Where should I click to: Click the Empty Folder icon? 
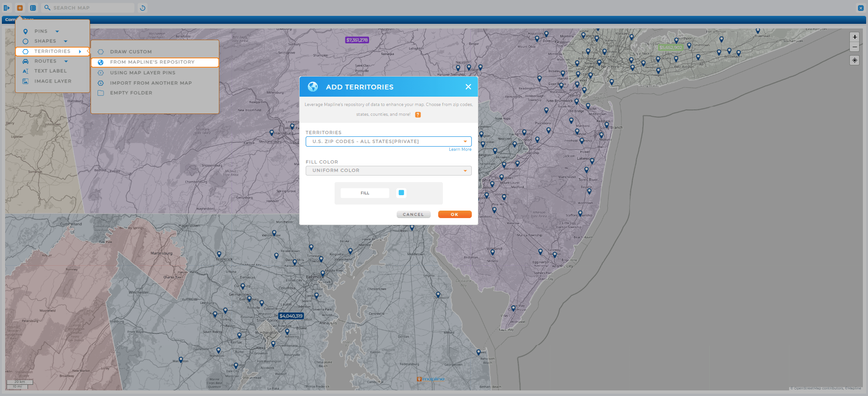101,93
